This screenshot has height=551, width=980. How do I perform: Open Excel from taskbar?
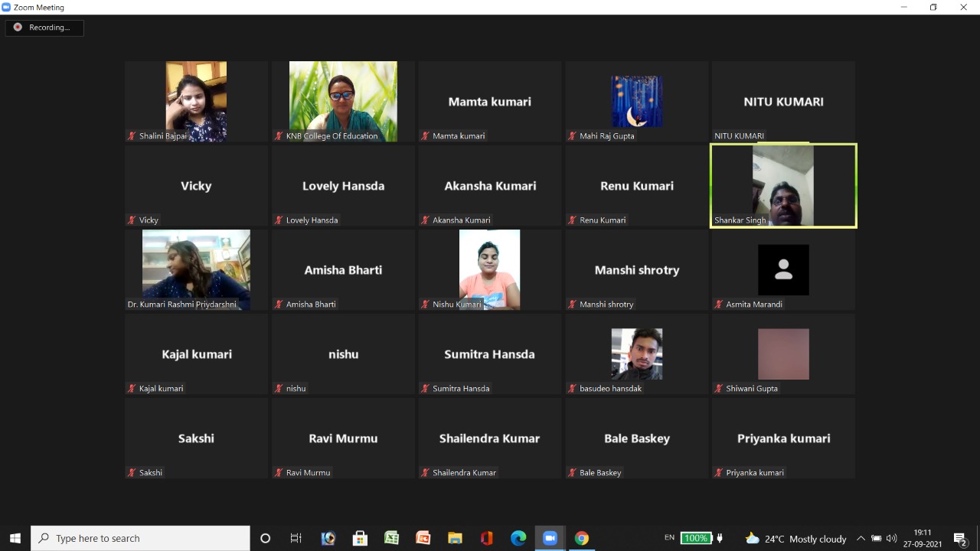pos(391,538)
